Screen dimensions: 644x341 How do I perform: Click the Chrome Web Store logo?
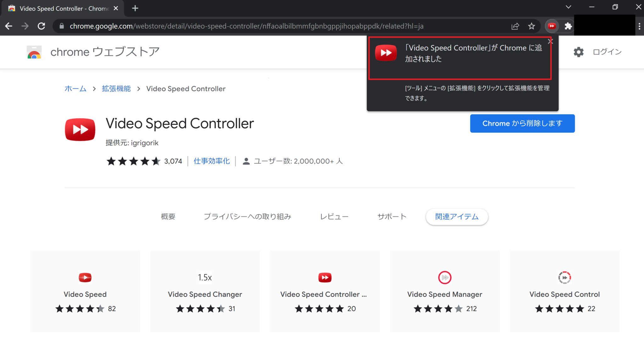[x=34, y=52]
